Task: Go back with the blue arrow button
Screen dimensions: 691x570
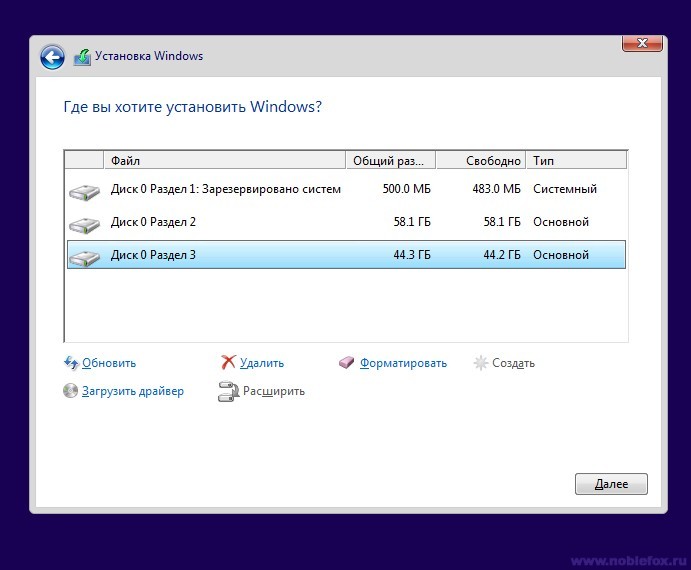Action: (52, 57)
